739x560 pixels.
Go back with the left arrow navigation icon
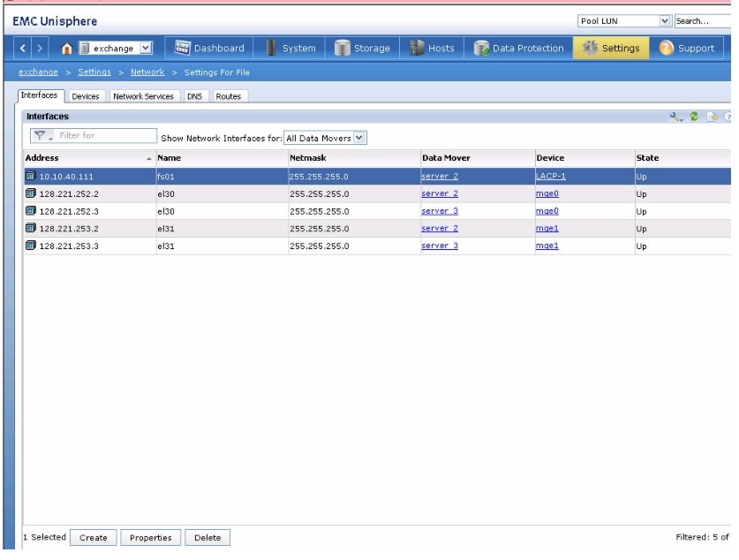23,48
